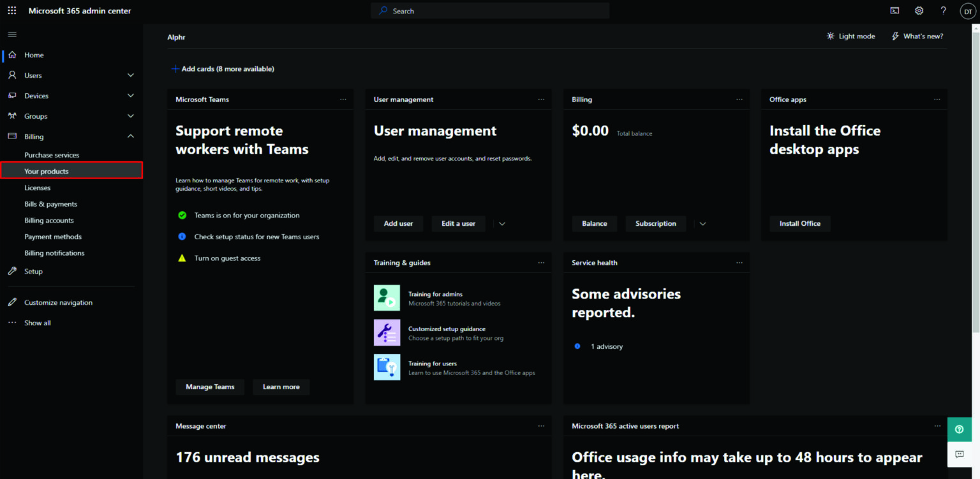
Task: Switch to Light mode
Action: pyautogui.click(x=850, y=36)
